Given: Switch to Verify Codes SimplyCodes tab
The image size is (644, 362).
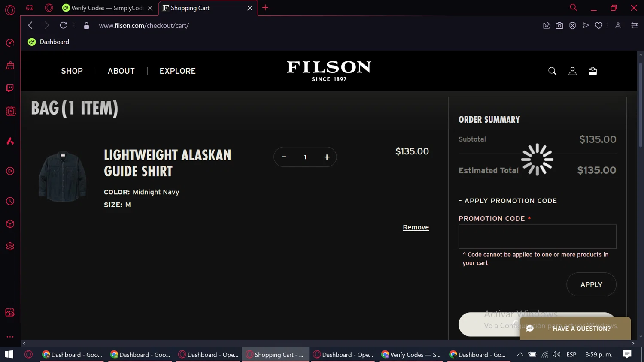Looking at the screenshot, I should (107, 8).
